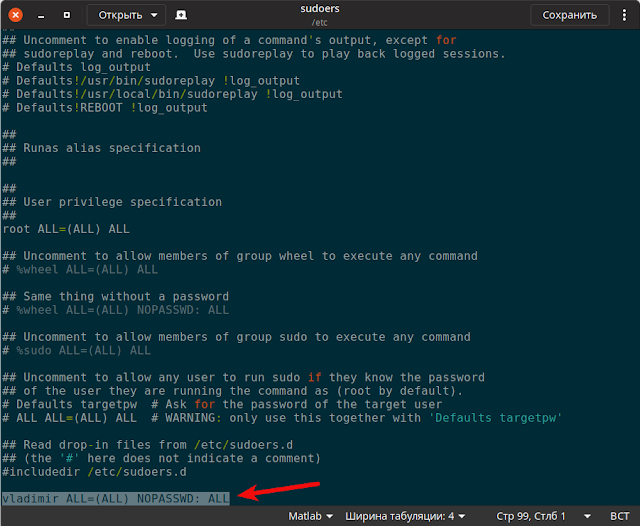Close the sudoers editor window
This screenshot has height=526, width=640.
tap(16, 15)
